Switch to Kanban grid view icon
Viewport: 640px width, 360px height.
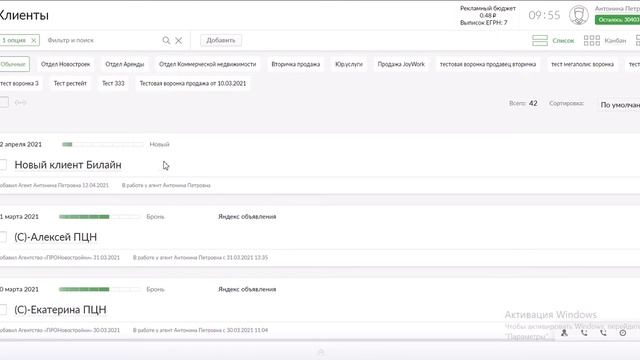pyautogui.click(x=592, y=40)
